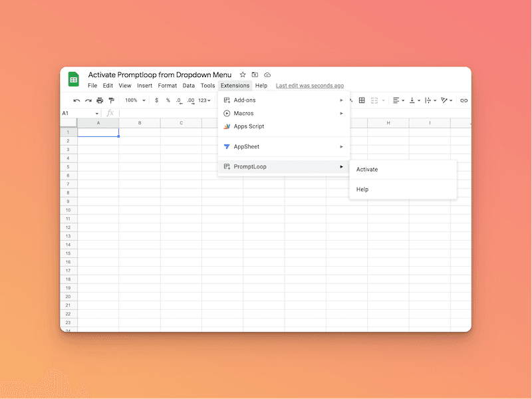This screenshot has width=532, height=399.
Task: Increase decimal places
Action: [191, 101]
